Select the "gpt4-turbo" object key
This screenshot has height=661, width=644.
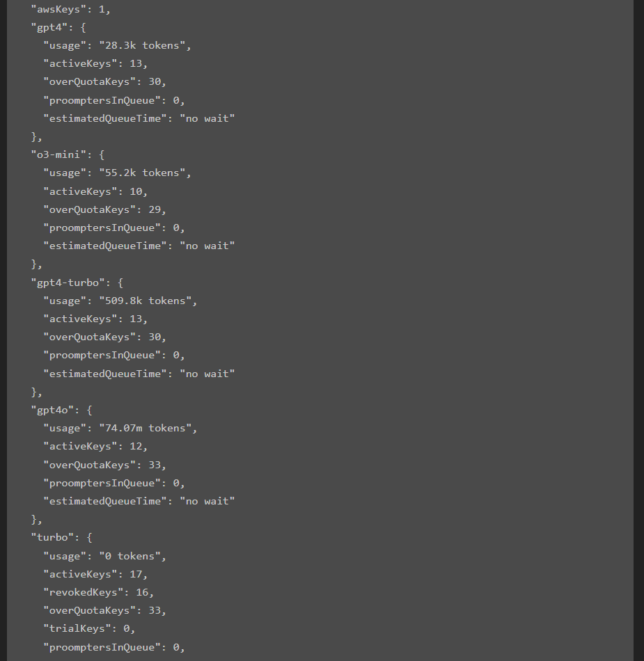tap(68, 282)
